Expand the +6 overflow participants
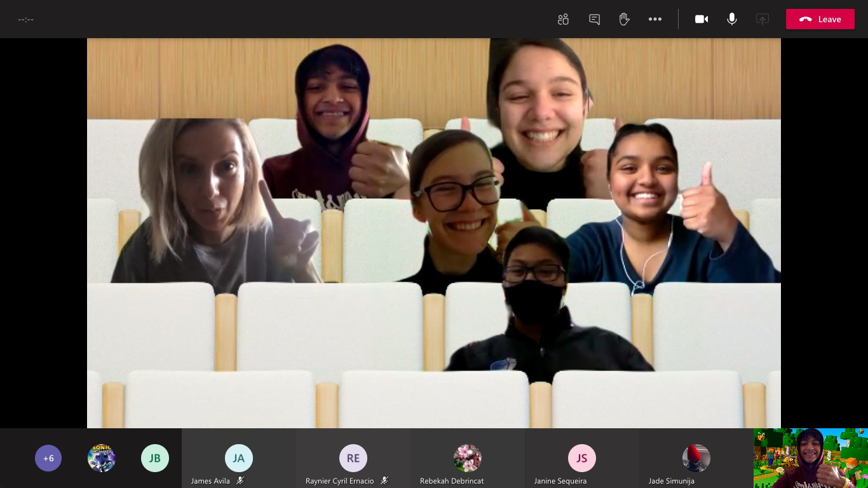Image resolution: width=868 pixels, height=488 pixels. tap(48, 457)
